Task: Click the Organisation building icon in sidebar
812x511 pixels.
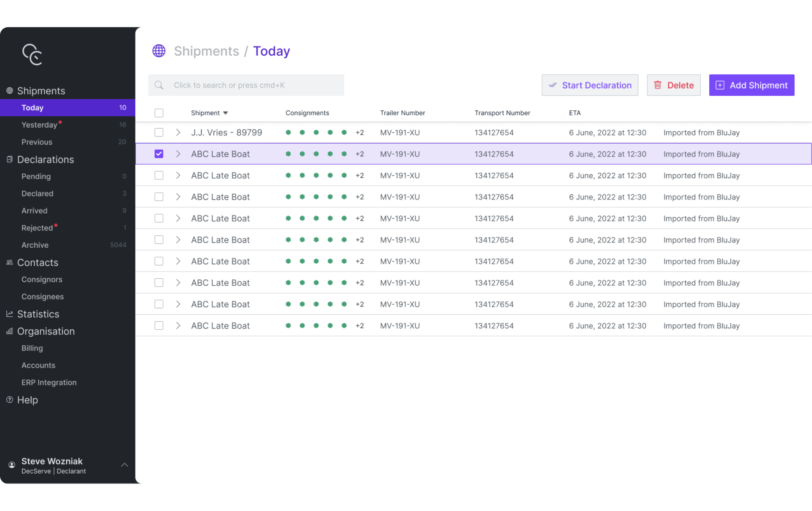Action: [x=10, y=331]
